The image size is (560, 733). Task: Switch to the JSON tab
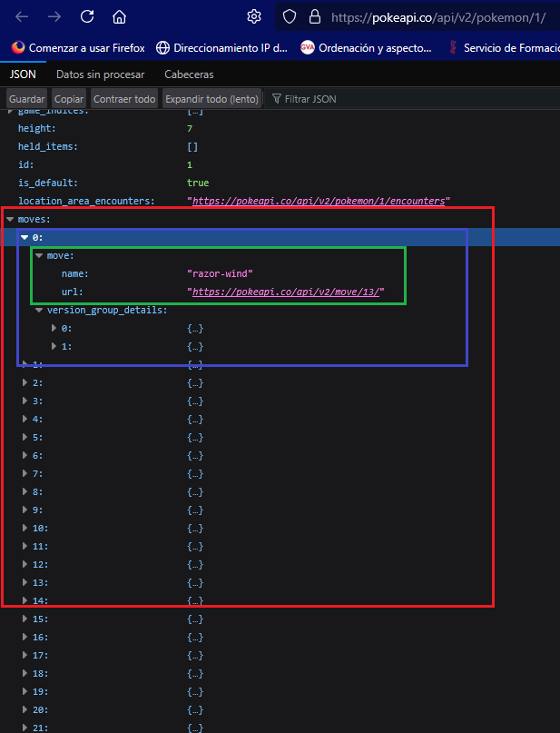[23, 74]
